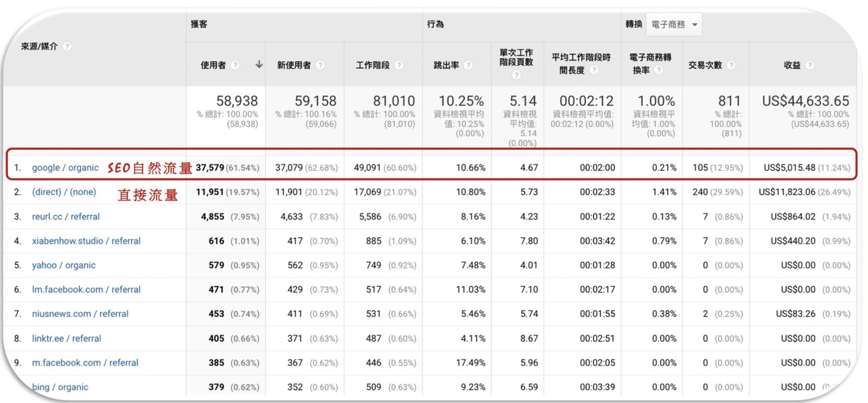Viewport: 868px width, 403px height.
Task: Click the help icon beside 跳出率
Action: [x=468, y=65]
